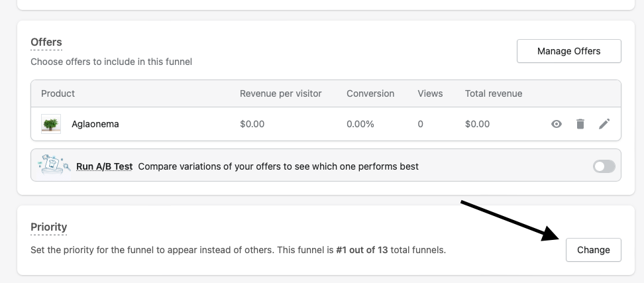Click the Total revenue column header
This screenshot has height=283, width=644.
click(x=493, y=93)
